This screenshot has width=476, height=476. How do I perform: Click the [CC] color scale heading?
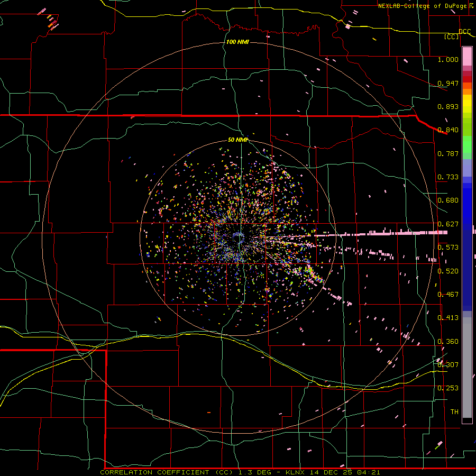(x=452, y=36)
